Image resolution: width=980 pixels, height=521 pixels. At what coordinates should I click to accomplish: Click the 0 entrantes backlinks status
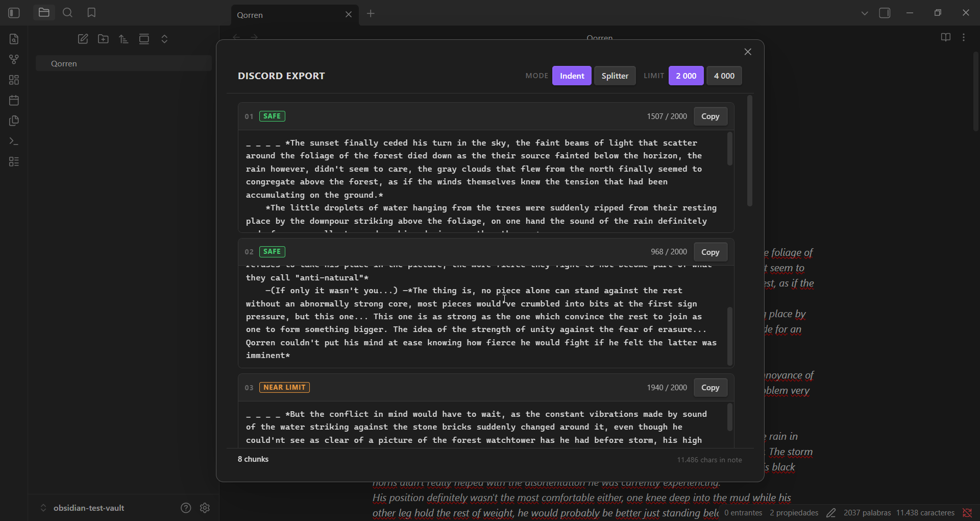click(743, 513)
